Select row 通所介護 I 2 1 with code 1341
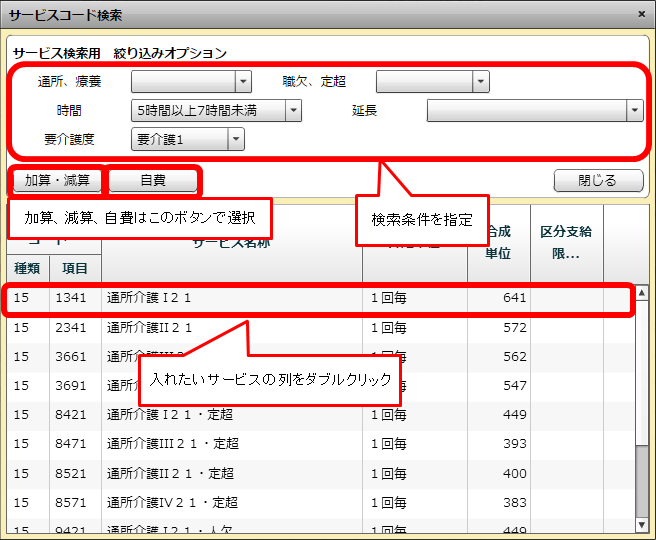The image size is (656, 540). [300, 298]
